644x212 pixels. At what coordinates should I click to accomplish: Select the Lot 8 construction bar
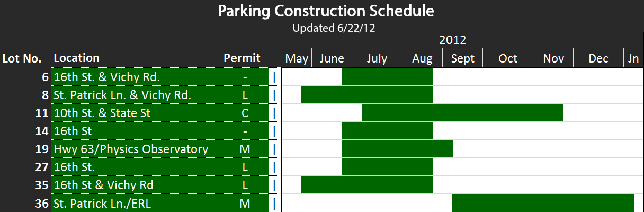coord(367,95)
